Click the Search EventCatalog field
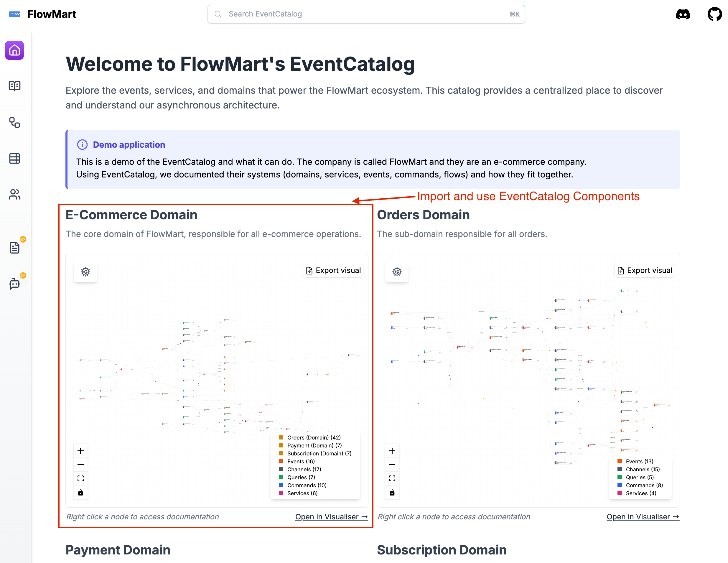 (367, 14)
